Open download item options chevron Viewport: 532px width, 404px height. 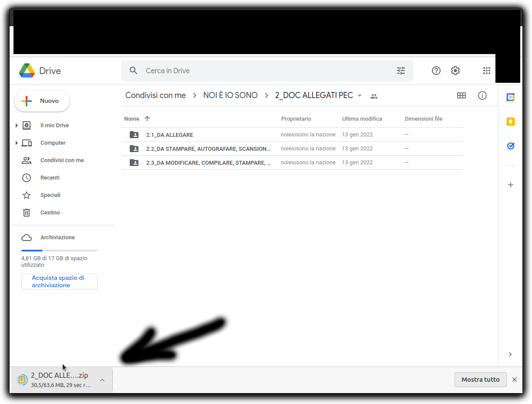tap(102, 380)
